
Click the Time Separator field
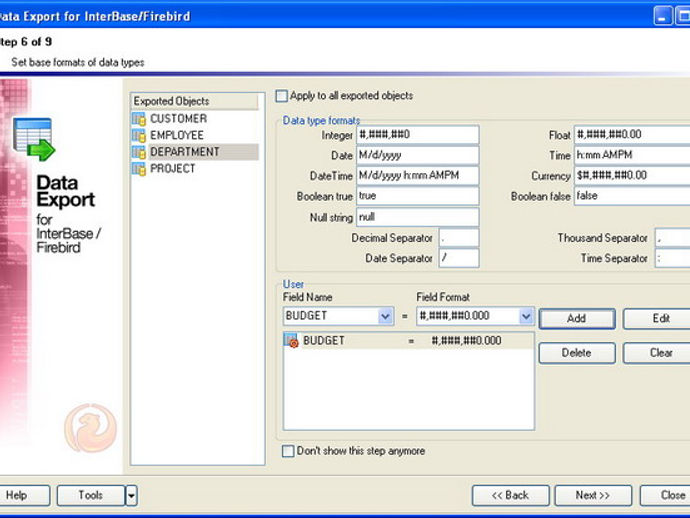672,258
